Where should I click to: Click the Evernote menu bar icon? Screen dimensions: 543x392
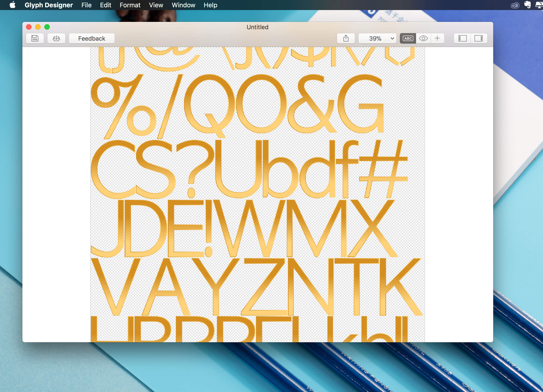[527, 5]
